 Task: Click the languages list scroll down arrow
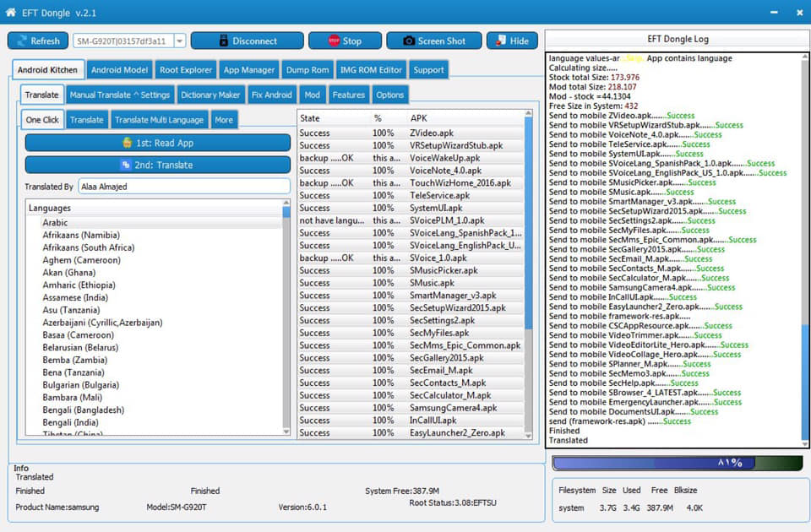[x=286, y=432]
